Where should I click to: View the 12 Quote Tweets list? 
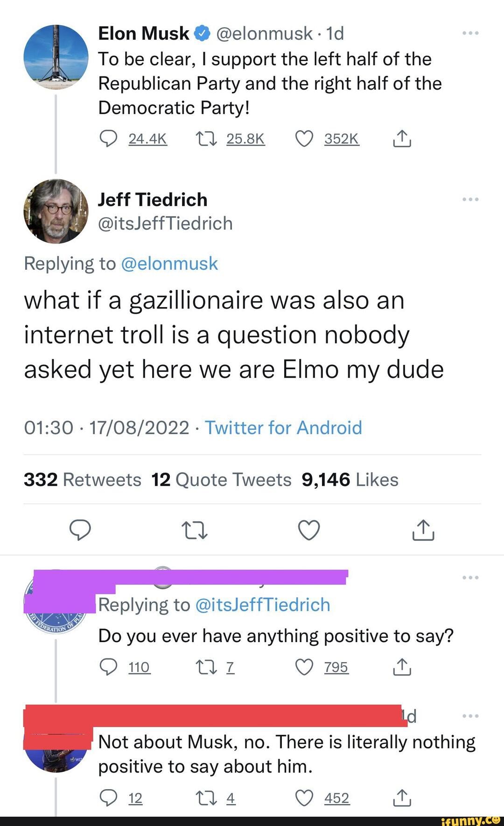tap(221, 480)
